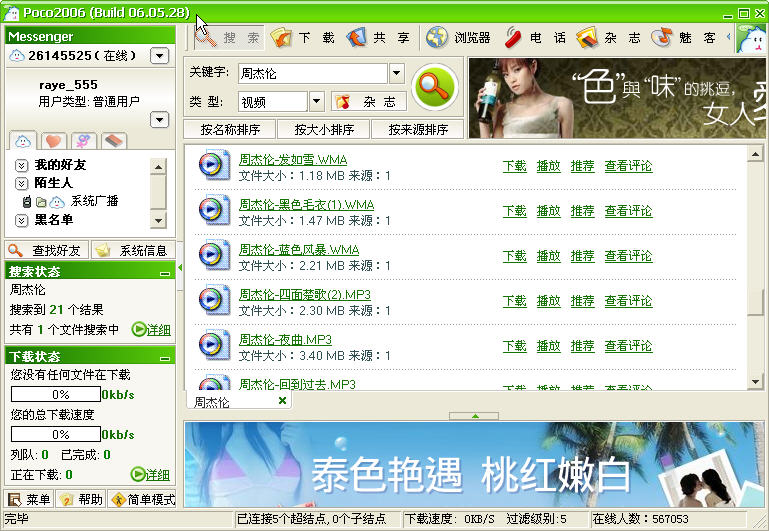Image resolution: width=769 pixels, height=531 pixels.
Task: Collapse the 搜索状态 panel
Action: pos(165,273)
